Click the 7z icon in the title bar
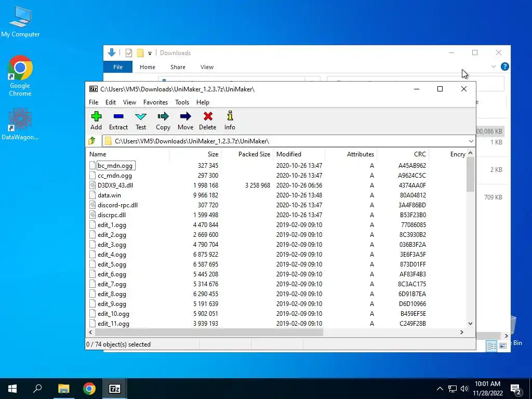 (x=94, y=89)
